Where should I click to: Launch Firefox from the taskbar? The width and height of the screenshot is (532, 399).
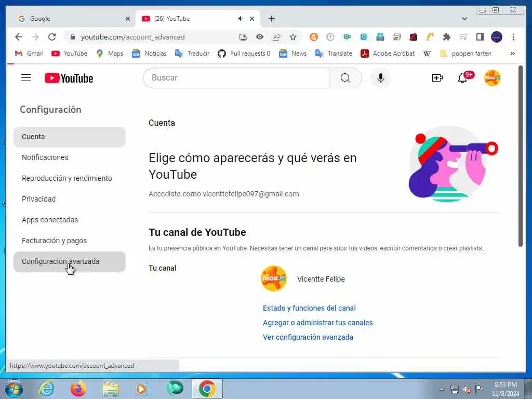pos(78,389)
